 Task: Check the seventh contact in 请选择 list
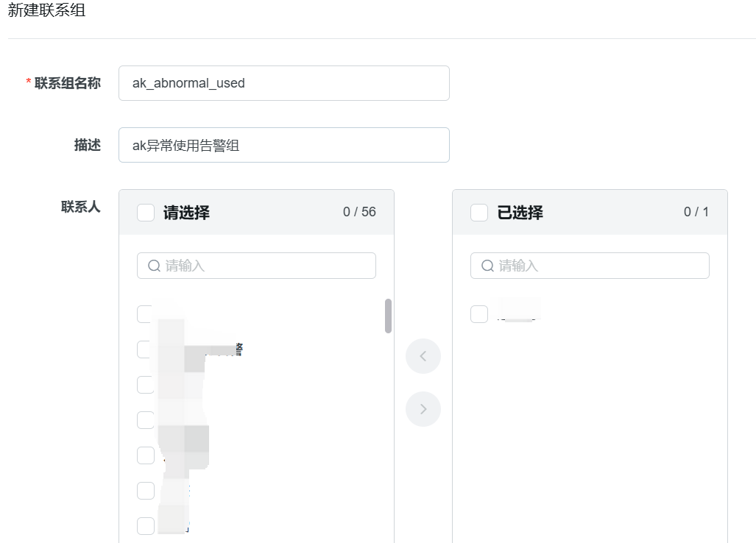(146, 526)
